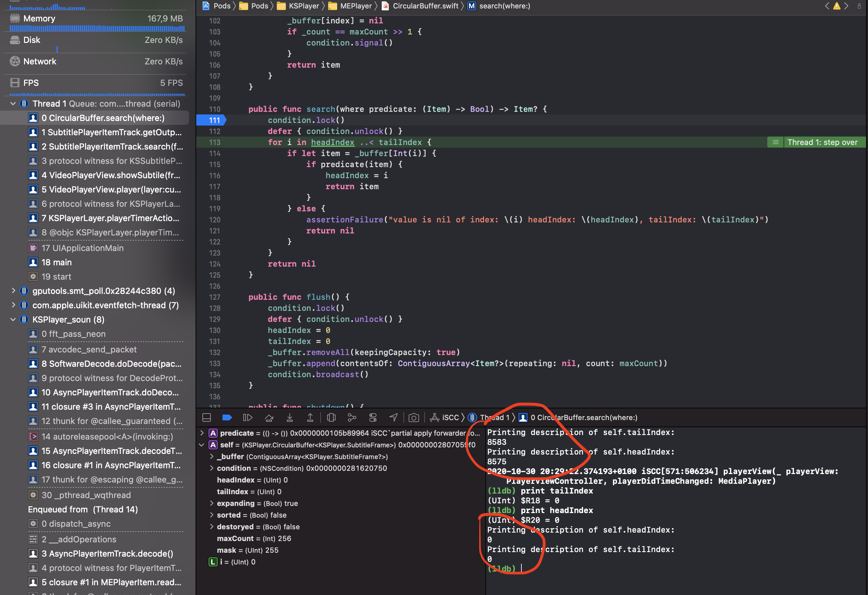Screen dimensions: 868x595
Task: Select the Step Into debugger icon
Action: click(290, 417)
